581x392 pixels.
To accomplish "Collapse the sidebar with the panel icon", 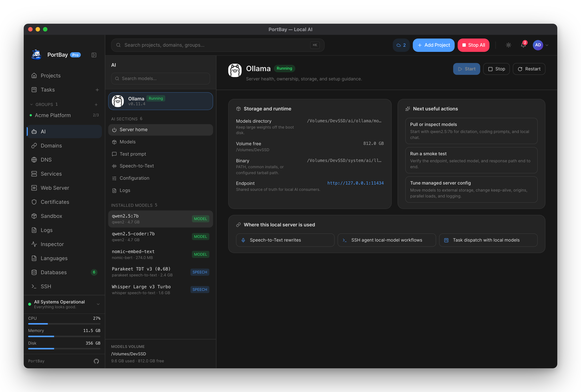I will tap(94, 55).
